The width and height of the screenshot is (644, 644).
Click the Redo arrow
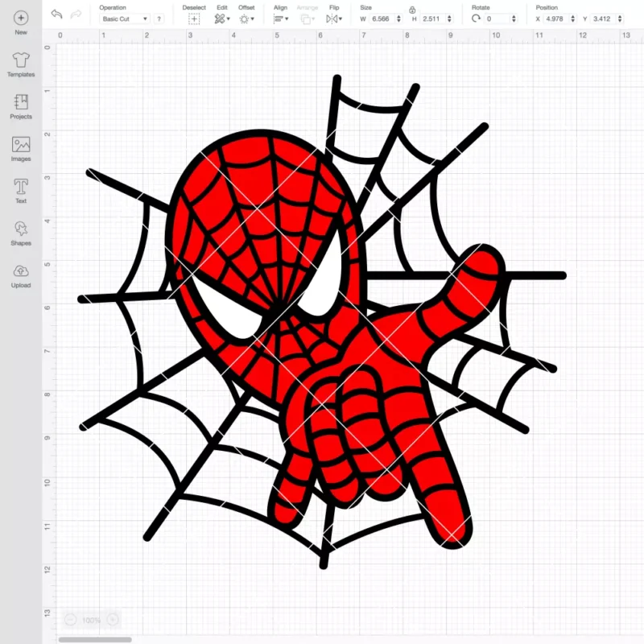pos(76,14)
